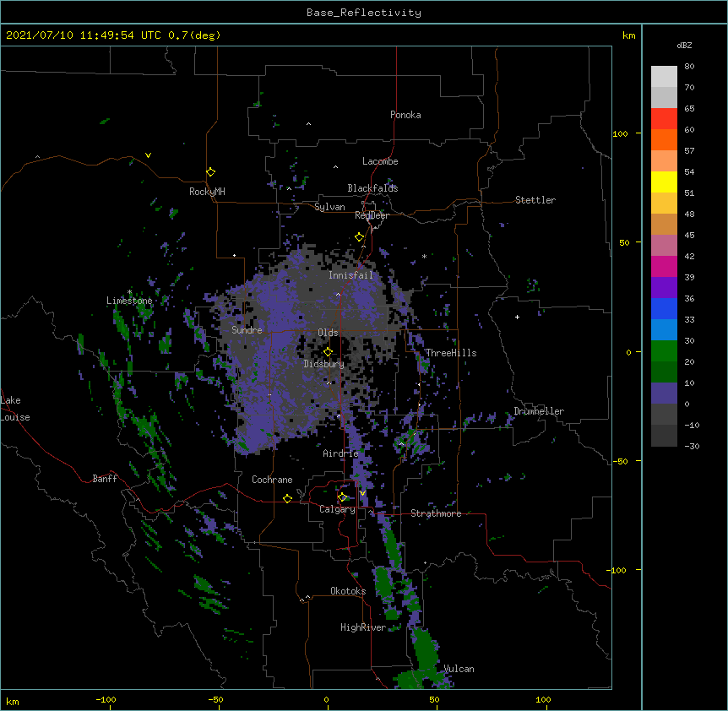Click the white plus marker west of Drumheller
Image resolution: width=728 pixels, height=711 pixels.
click(x=517, y=317)
